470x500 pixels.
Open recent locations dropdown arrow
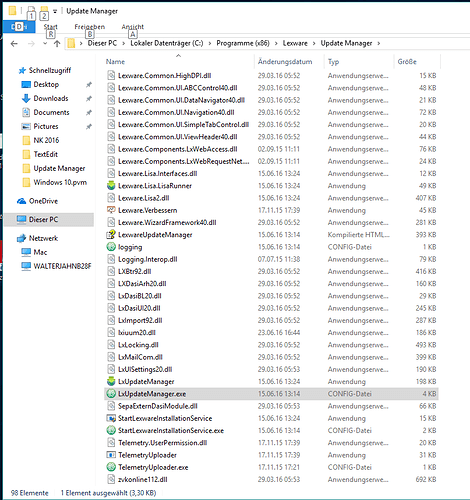click(x=45, y=44)
